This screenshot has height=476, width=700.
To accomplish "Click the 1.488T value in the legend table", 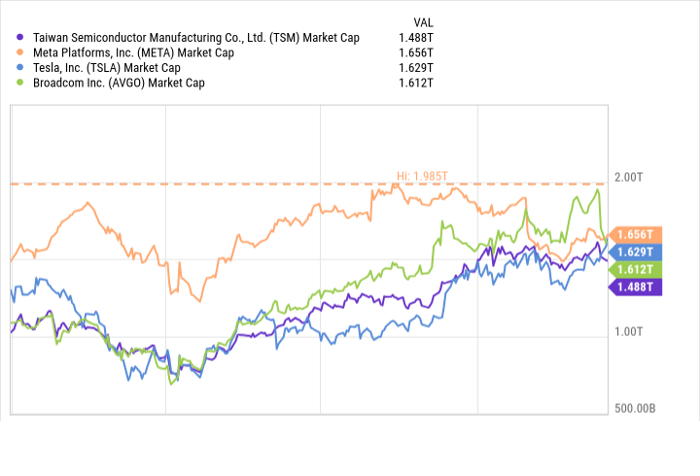I will point(416,37).
